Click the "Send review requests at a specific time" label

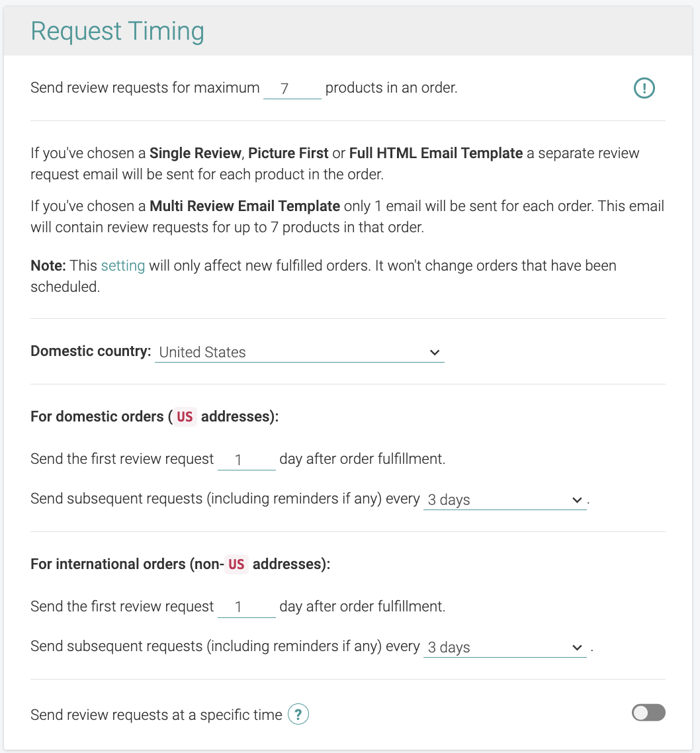156,715
